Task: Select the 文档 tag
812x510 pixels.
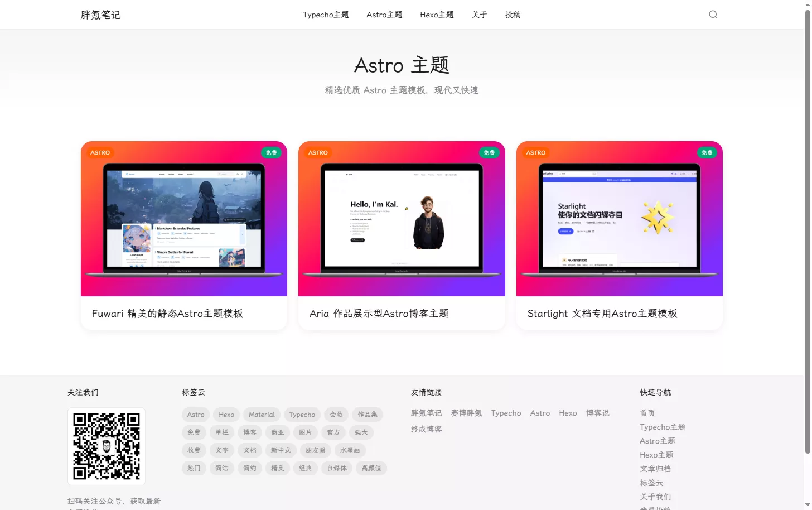Action: pos(250,450)
